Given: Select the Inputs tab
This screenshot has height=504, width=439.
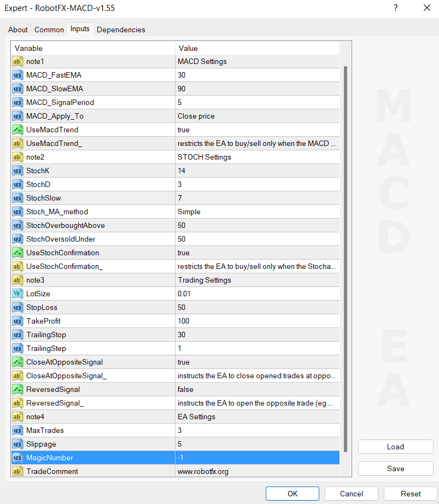Looking at the screenshot, I should (x=80, y=29).
